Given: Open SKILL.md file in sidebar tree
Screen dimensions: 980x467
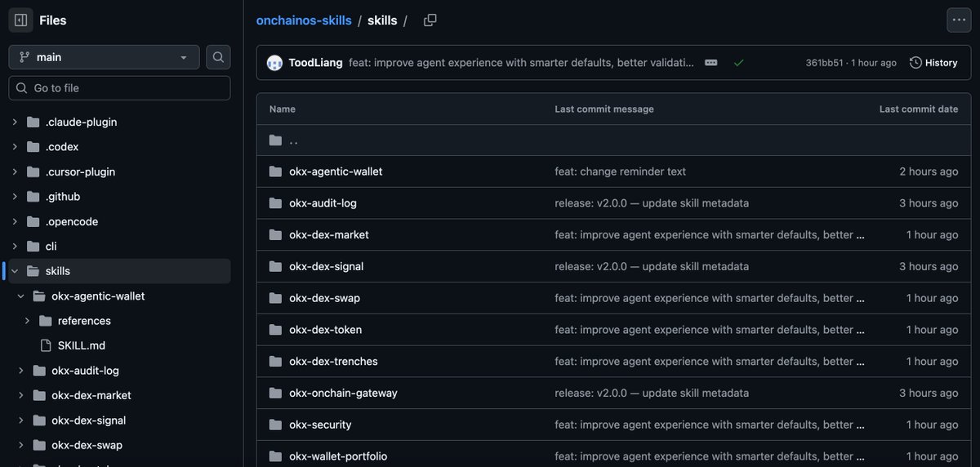Looking at the screenshot, I should click(81, 345).
